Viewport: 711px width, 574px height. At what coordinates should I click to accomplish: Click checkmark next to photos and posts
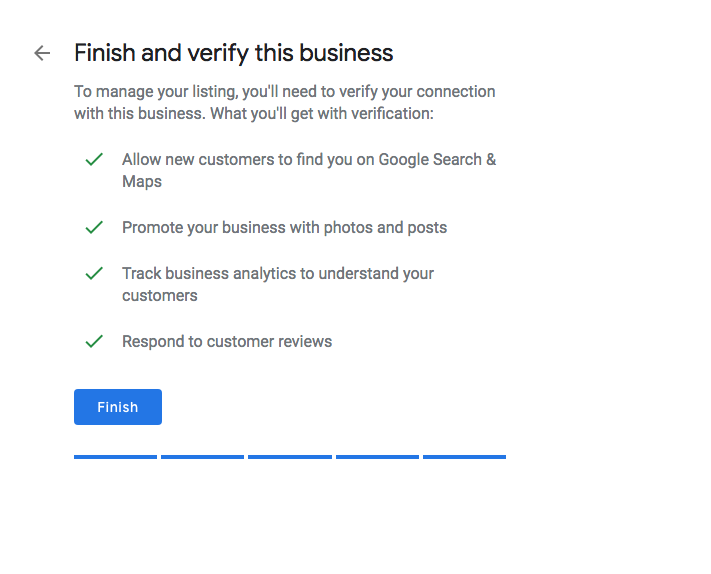coord(94,228)
